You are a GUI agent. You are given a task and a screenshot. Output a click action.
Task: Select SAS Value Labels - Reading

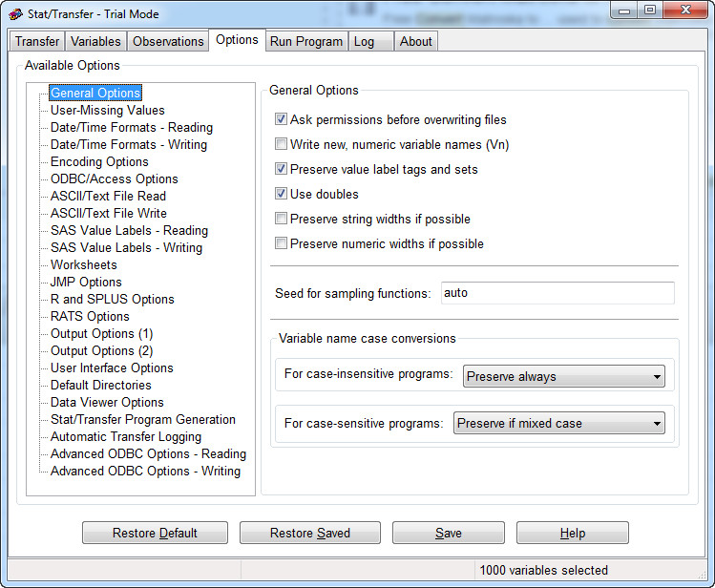pos(129,231)
